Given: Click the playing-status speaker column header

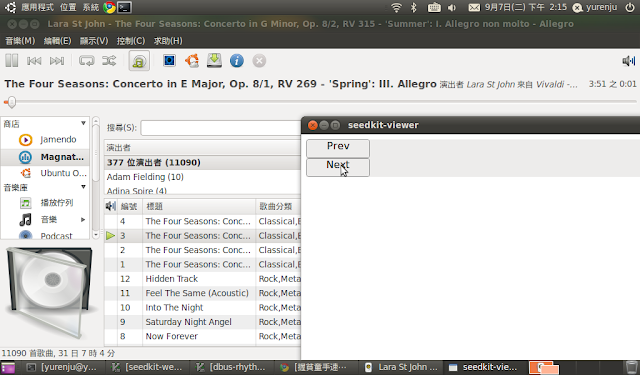Looking at the screenshot, I should 111,206.
